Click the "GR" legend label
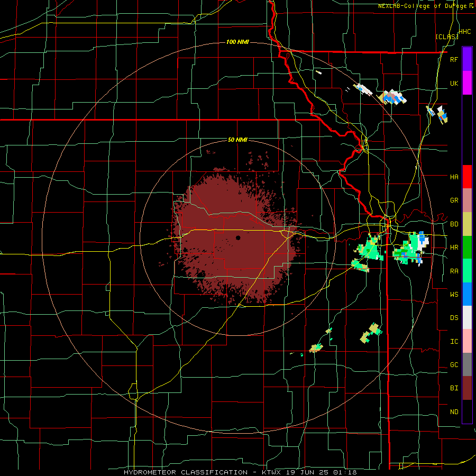 (454, 200)
